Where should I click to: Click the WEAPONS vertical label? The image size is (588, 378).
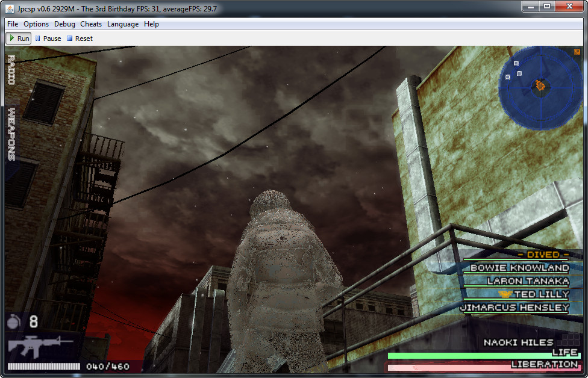11,134
